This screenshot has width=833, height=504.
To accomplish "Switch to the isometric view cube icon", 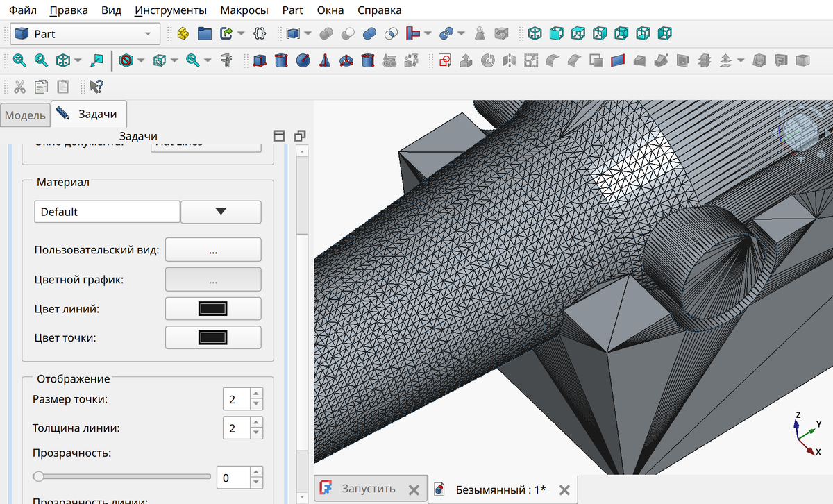I will [x=535, y=33].
